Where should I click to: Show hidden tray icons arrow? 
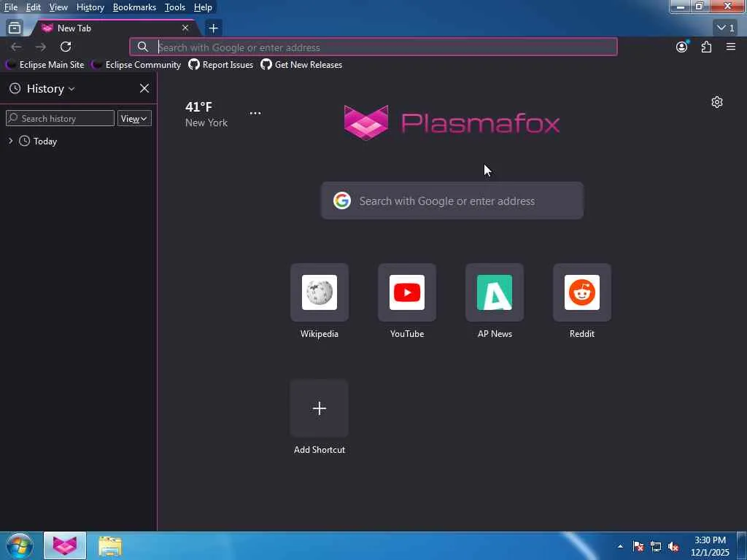pos(620,547)
